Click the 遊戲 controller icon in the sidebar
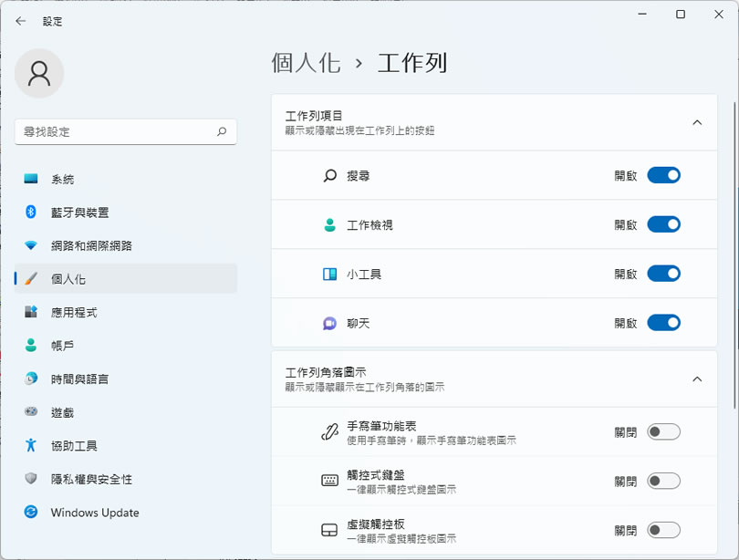Screen dimensions: 739x560 [31, 412]
